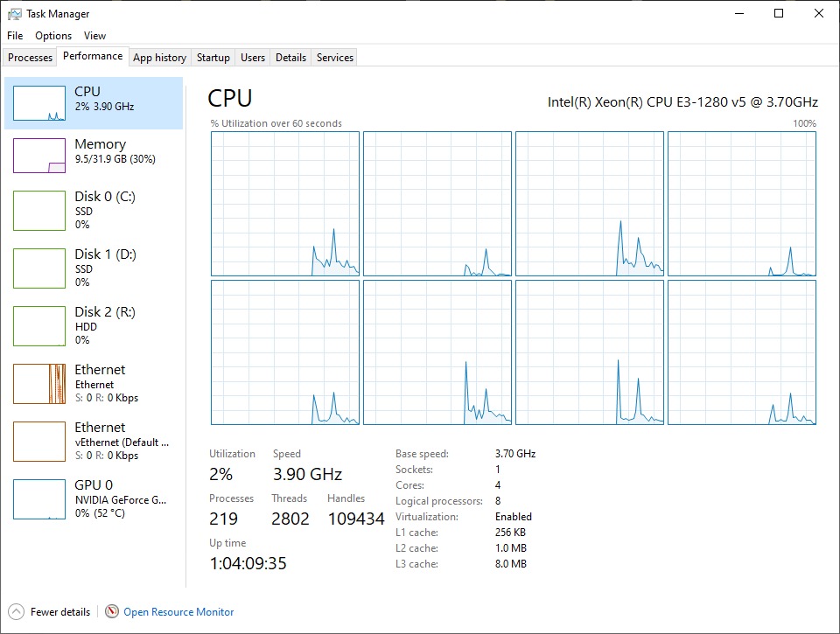
Task: Click the Open Resource Monitor link
Action: click(x=178, y=612)
